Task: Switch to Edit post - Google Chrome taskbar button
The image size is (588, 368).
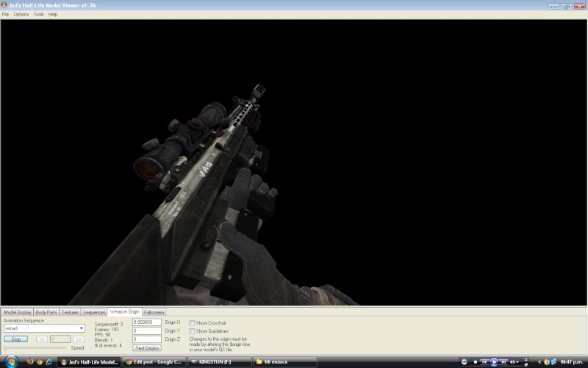Action: coord(154,362)
